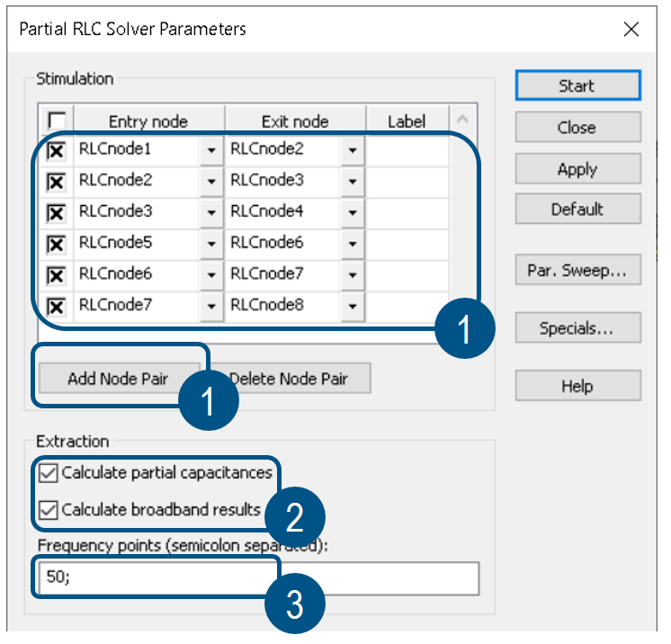Open the Par. Sweep dialog

click(x=577, y=270)
